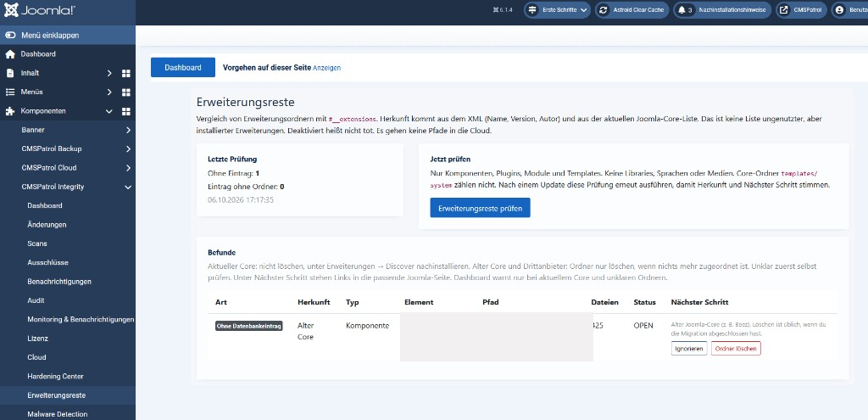Open Benachrichtigungen in sidebar
The image size is (868, 420).
[60, 282]
